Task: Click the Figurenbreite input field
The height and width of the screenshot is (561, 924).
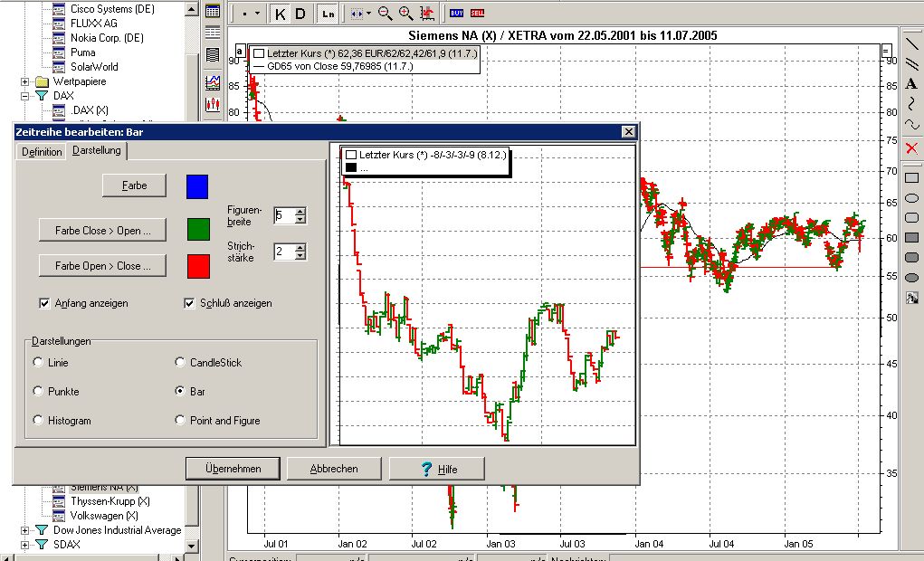Action: (x=285, y=215)
